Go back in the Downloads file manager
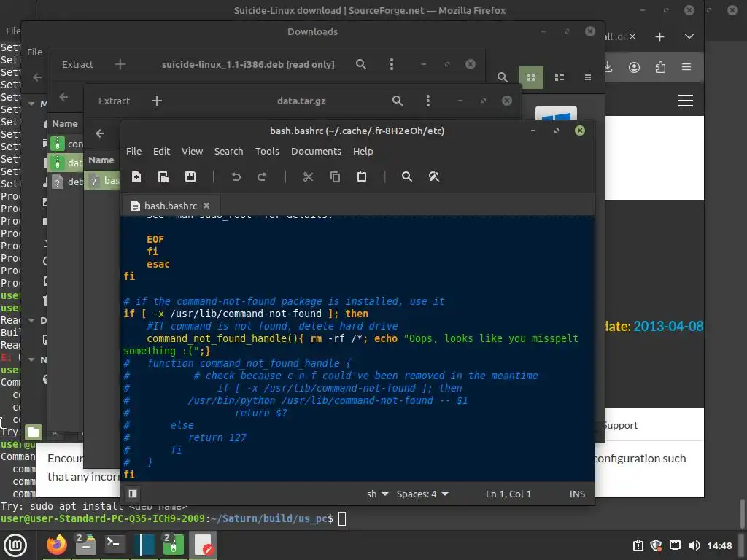The height and width of the screenshot is (560, 747). 37,77
